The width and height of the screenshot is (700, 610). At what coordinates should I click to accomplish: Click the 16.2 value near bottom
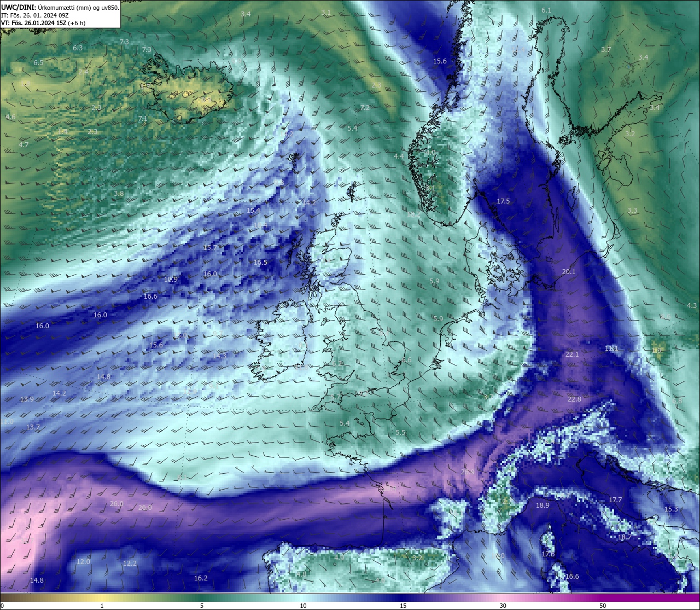tap(201, 578)
